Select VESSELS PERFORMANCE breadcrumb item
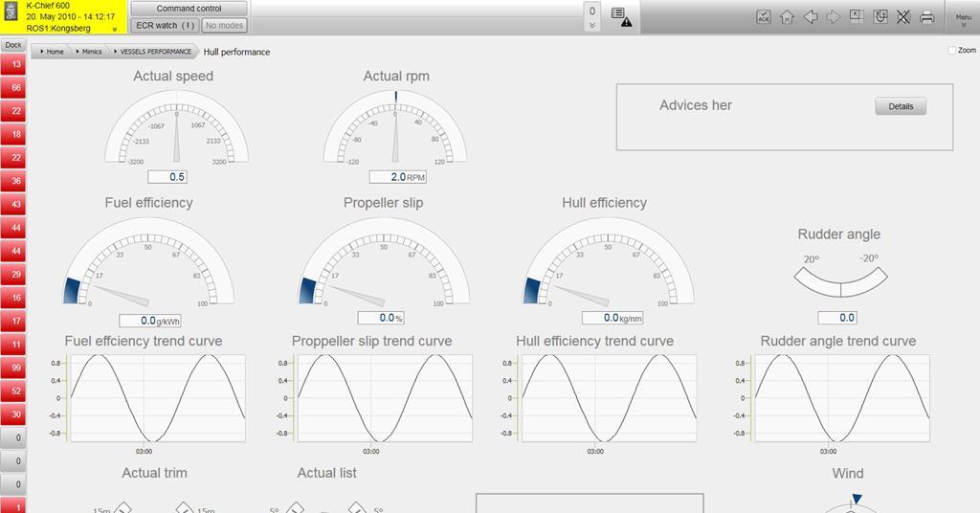 (155, 52)
